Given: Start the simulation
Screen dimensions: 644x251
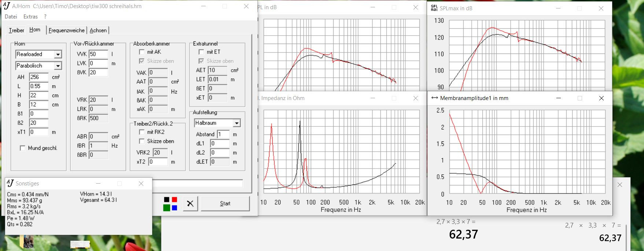Looking at the screenshot, I should coord(225,203).
